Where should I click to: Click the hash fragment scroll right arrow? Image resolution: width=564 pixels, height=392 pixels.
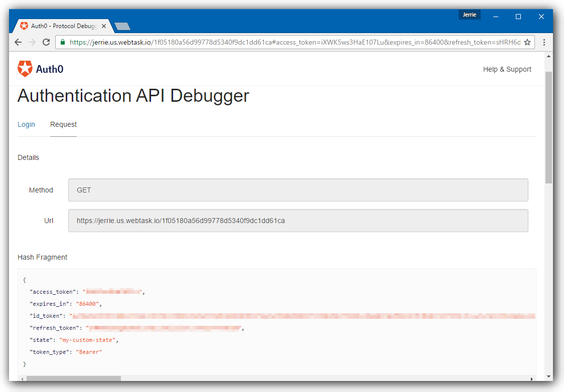pyautogui.click(x=532, y=378)
